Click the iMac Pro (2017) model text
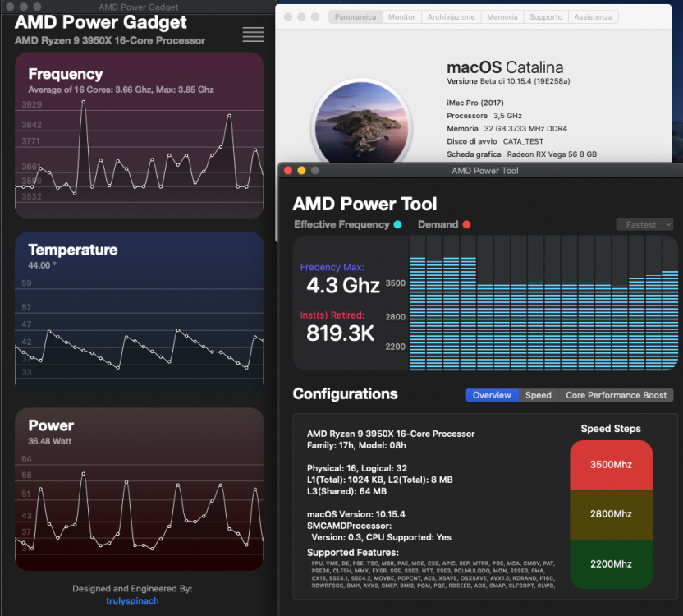This screenshot has width=683, height=616. [475, 103]
